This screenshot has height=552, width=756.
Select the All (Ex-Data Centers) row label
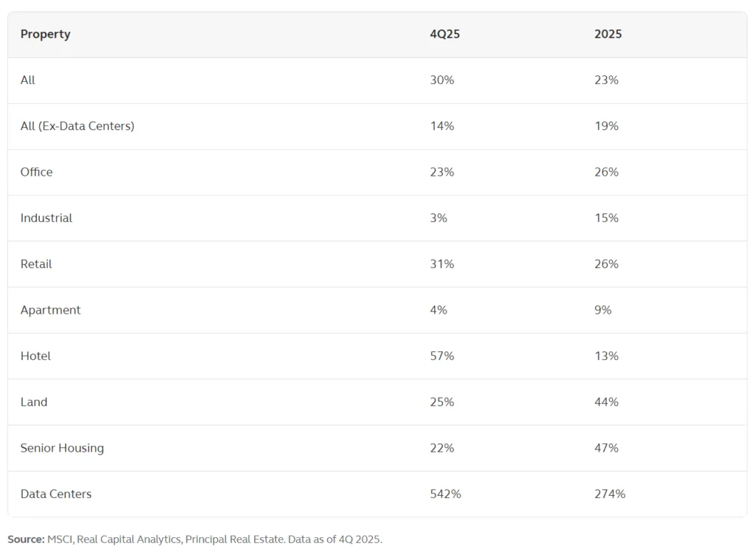(x=78, y=125)
